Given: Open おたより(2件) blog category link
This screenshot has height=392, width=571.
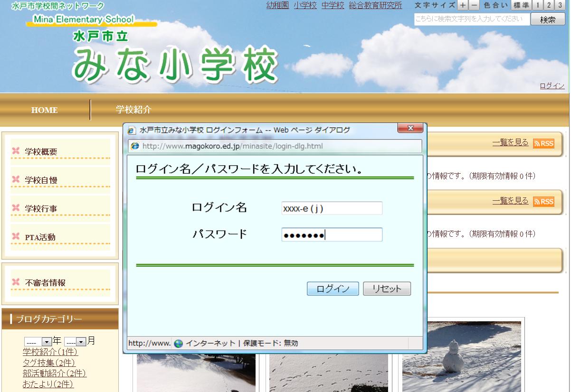Looking at the screenshot, I should [x=48, y=384].
